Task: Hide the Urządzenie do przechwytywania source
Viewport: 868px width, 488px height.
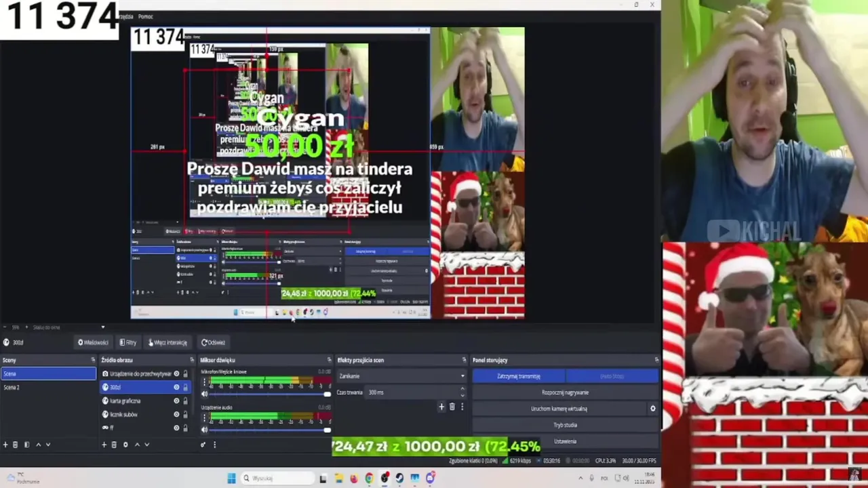Action: 176,373
